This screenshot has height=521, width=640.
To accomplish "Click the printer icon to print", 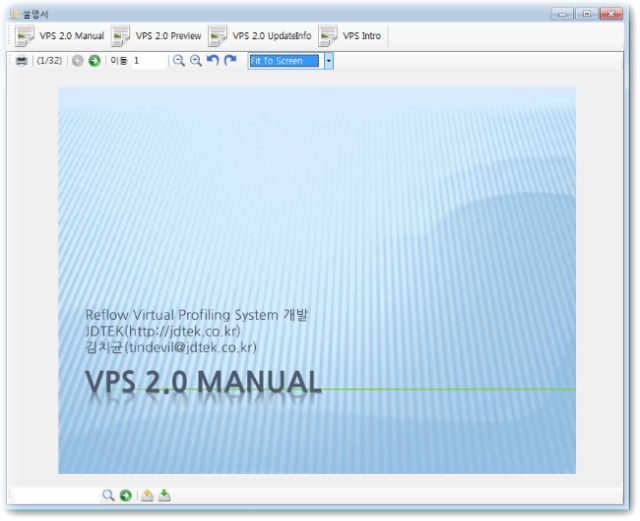I will pos(21,61).
